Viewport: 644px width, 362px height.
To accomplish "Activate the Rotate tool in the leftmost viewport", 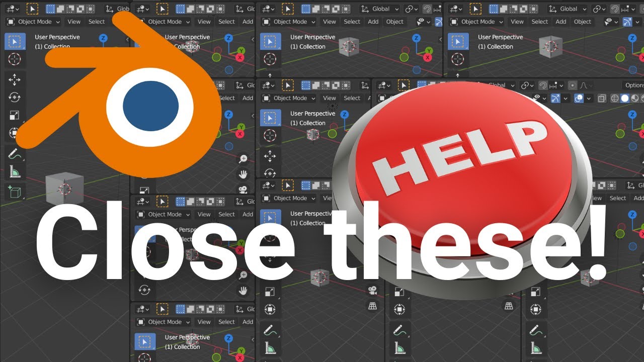I will pyautogui.click(x=15, y=97).
